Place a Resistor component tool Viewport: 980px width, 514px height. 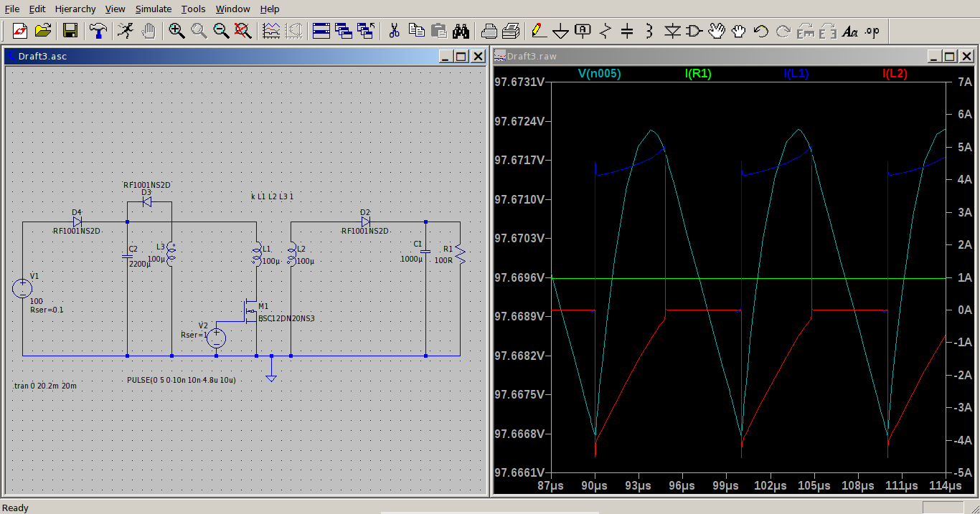point(605,30)
